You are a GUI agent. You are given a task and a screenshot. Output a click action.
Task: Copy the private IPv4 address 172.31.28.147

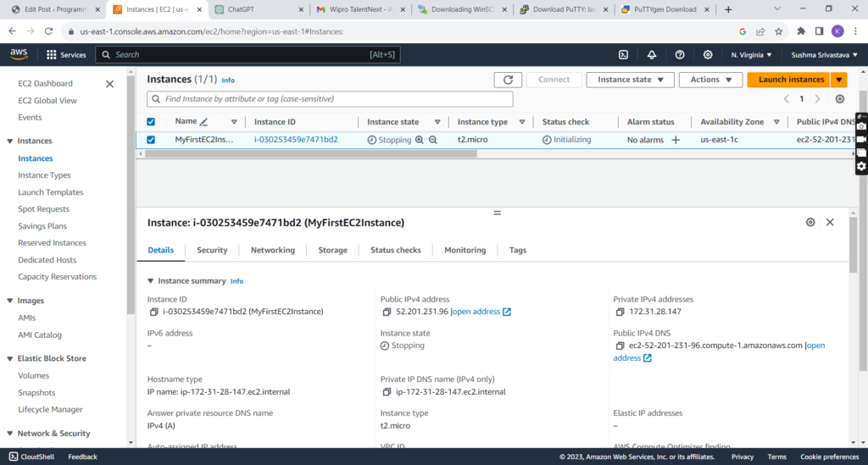click(x=620, y=312)
